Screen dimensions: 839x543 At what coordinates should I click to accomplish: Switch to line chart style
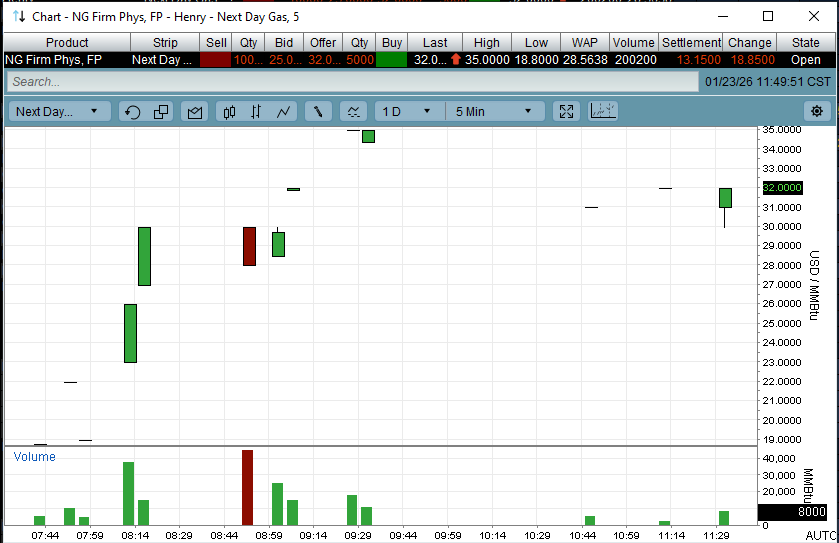tap(284, 112)
